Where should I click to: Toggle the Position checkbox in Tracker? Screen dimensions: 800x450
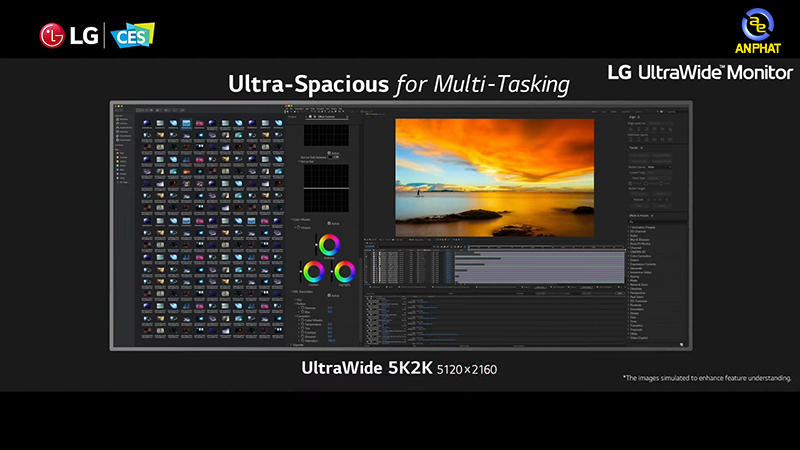(630, 184)
